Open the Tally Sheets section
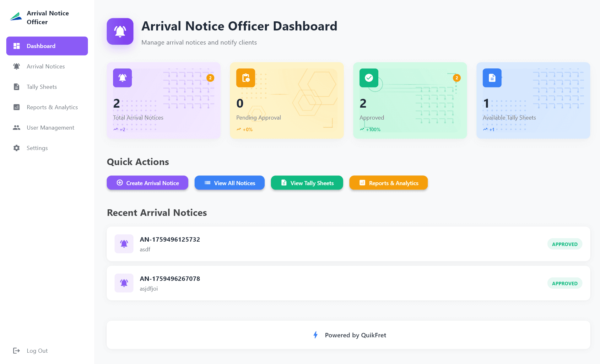The image size is (600, 364). point(41,87)
